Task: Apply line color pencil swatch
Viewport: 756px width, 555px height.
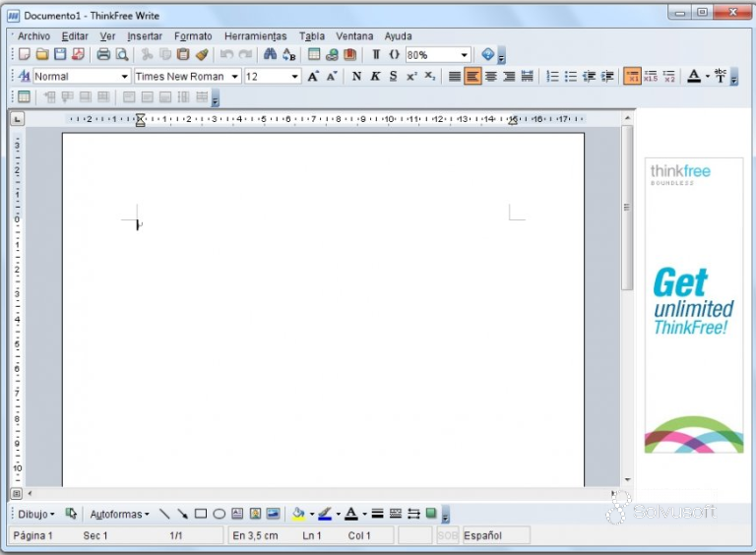Action: pos(326,514)
